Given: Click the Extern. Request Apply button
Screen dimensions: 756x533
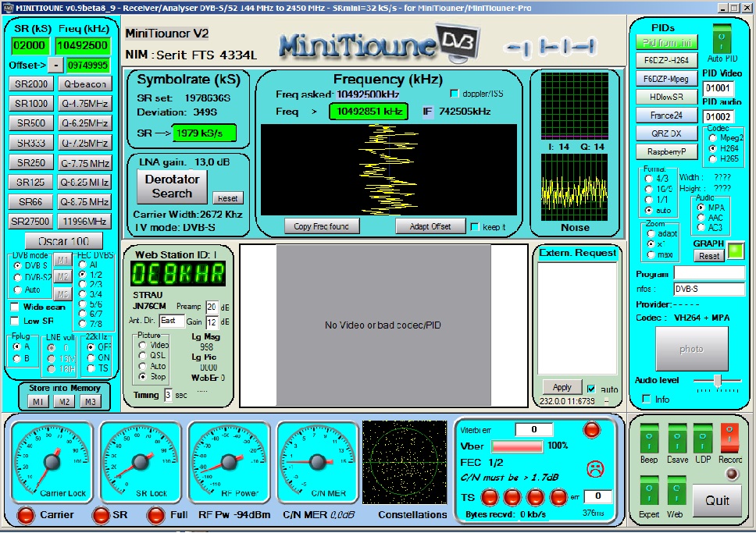Looking at the screenshot, I should tap(562, 387).
